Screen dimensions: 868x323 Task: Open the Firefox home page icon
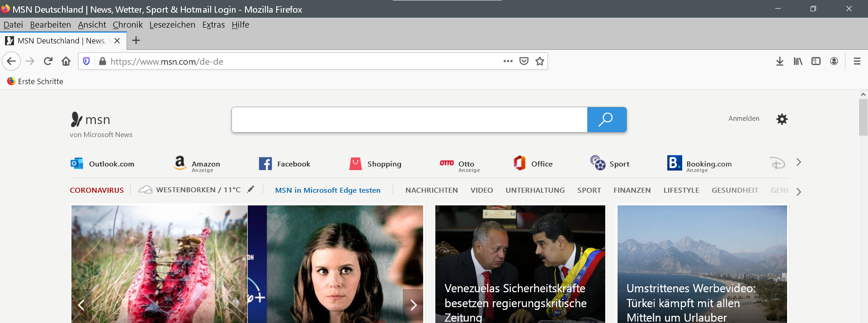coord(66,61)
